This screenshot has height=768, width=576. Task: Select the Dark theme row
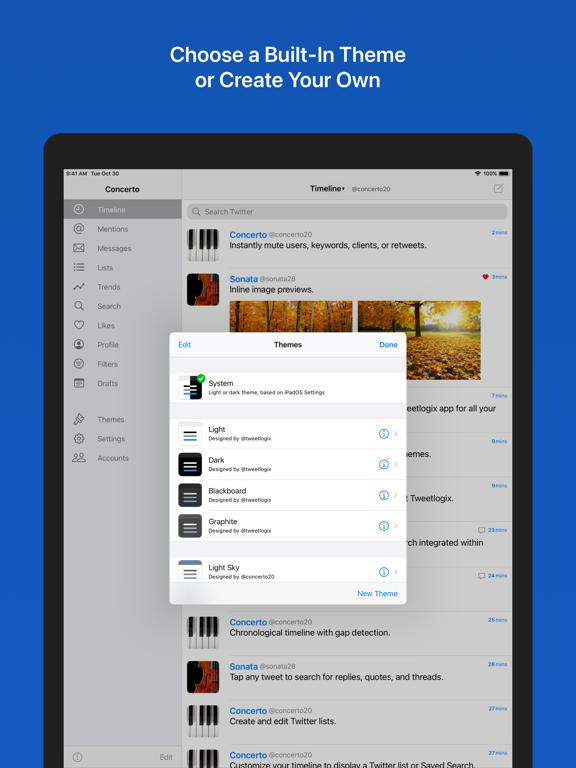tap(288, 464)
